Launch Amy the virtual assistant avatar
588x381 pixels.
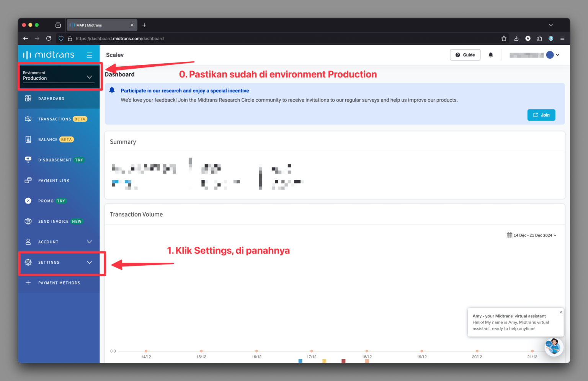click(554, 347)
